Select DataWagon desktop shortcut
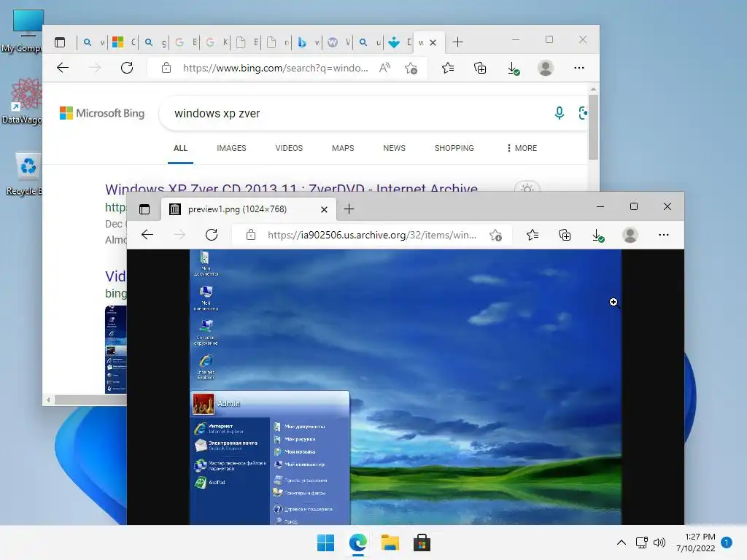747x560 pixels. point(22,101)
